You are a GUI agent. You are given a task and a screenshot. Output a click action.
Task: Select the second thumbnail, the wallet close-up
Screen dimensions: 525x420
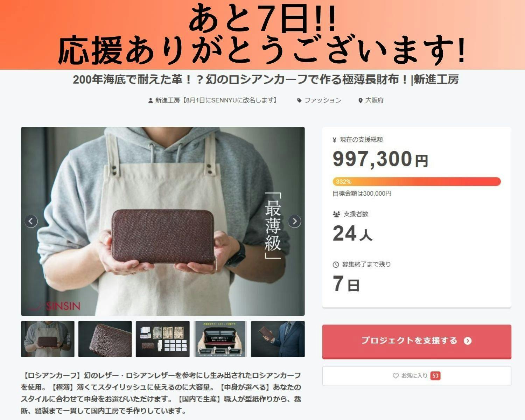(x=105, y=339)
